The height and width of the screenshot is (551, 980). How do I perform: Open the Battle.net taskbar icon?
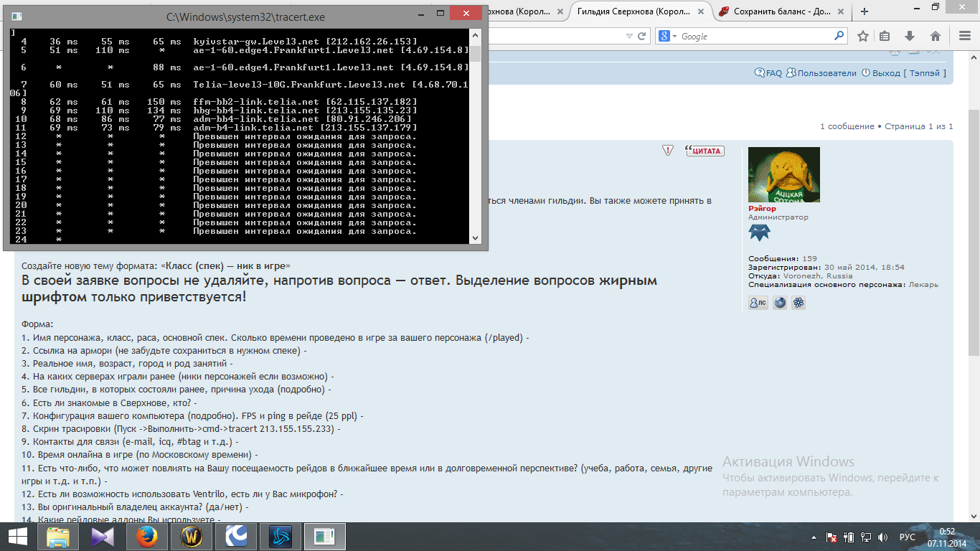click(280, 537)
